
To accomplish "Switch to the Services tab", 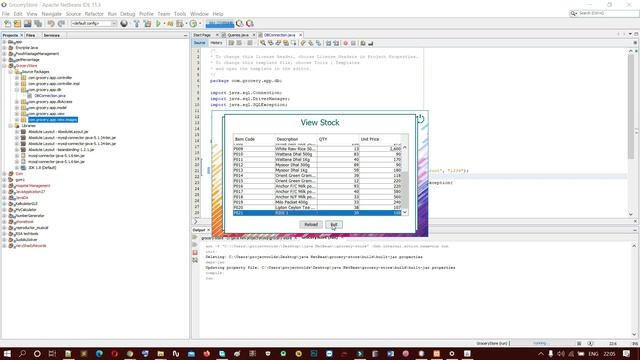I will 52,36.
